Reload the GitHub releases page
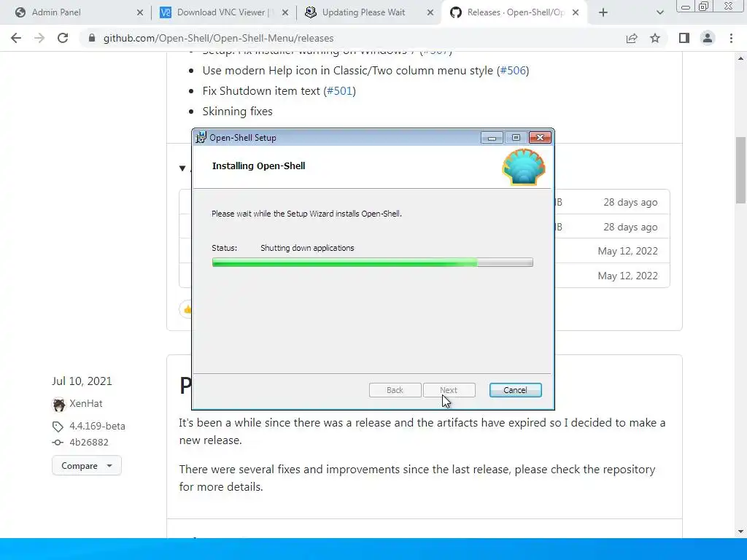The image size is (747, 560). click(x=63, y=38)
